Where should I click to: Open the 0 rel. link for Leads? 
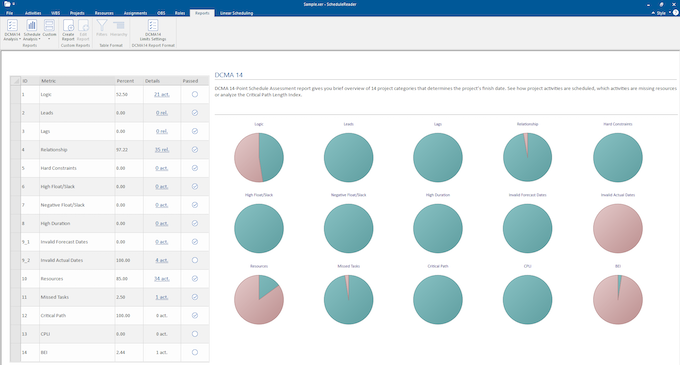[x=162, y=113]
